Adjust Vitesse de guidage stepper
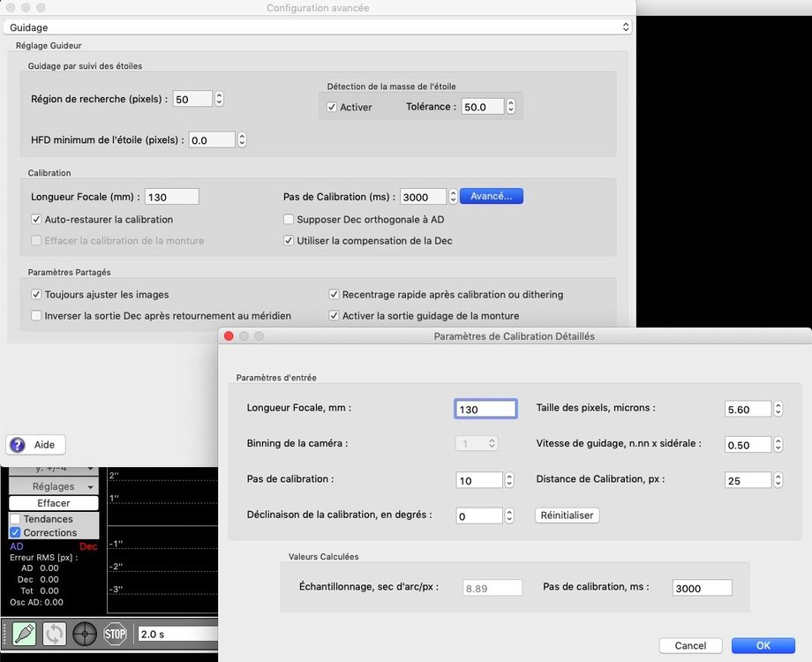The height and width of the screenshot is (662, 812). [778, 445]
